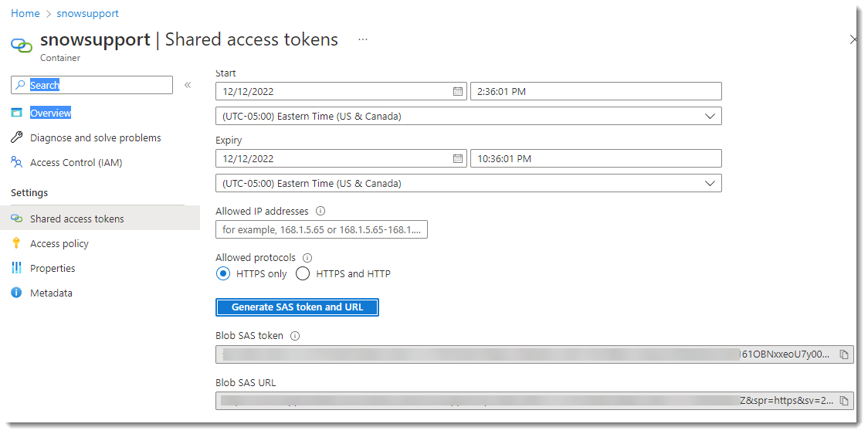Copy the Blob SAS token
The image size is (868, 434).
[844, 354]
